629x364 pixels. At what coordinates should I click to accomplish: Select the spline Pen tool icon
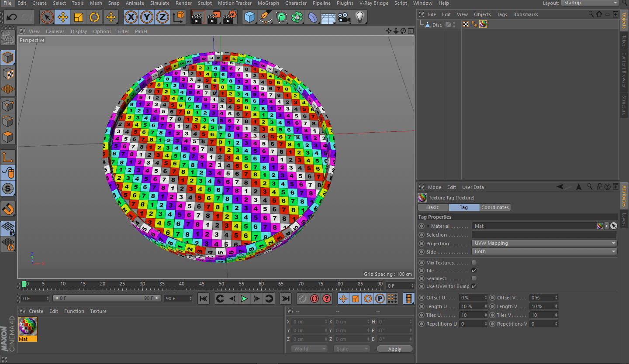click(266, 17)
